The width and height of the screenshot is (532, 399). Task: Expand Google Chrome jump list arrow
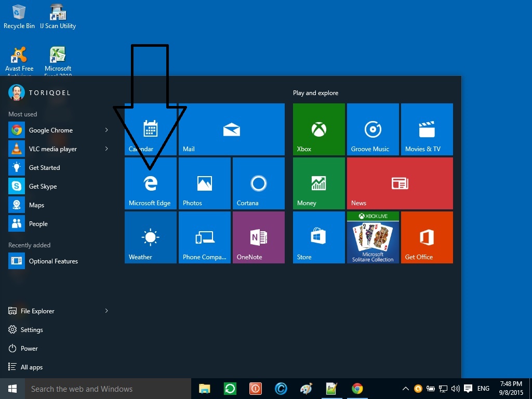[107, 130]
